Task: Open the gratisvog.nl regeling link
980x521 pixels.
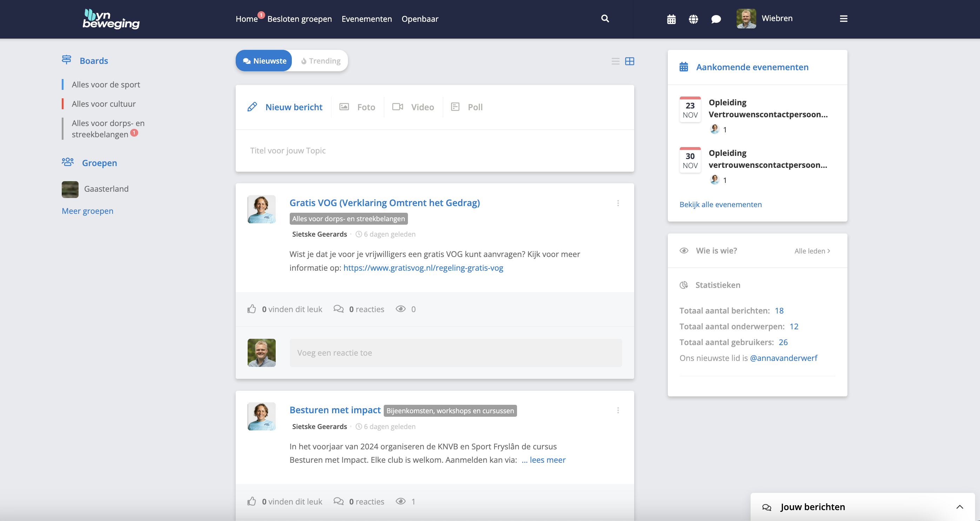Action: click(423, 268)
